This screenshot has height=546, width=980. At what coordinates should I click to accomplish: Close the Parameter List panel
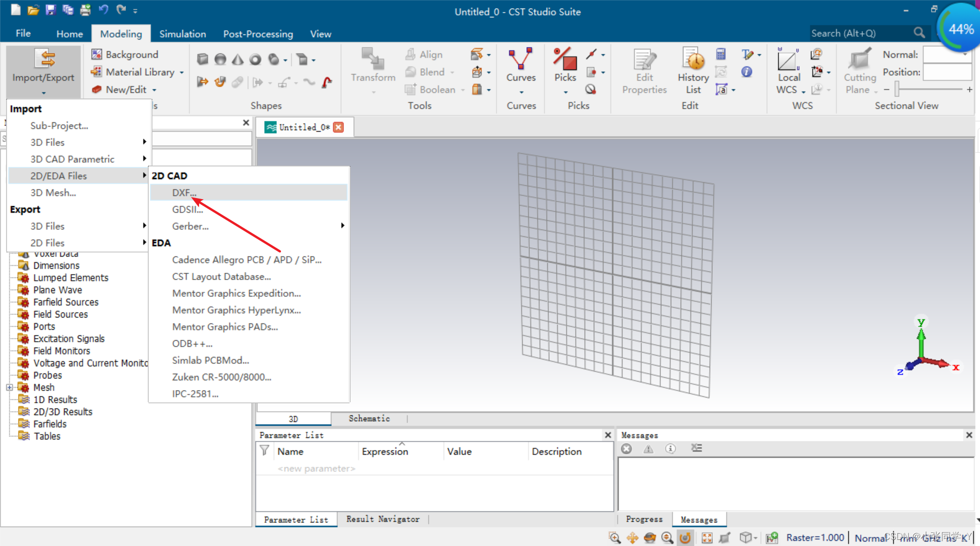click(608, 435)
